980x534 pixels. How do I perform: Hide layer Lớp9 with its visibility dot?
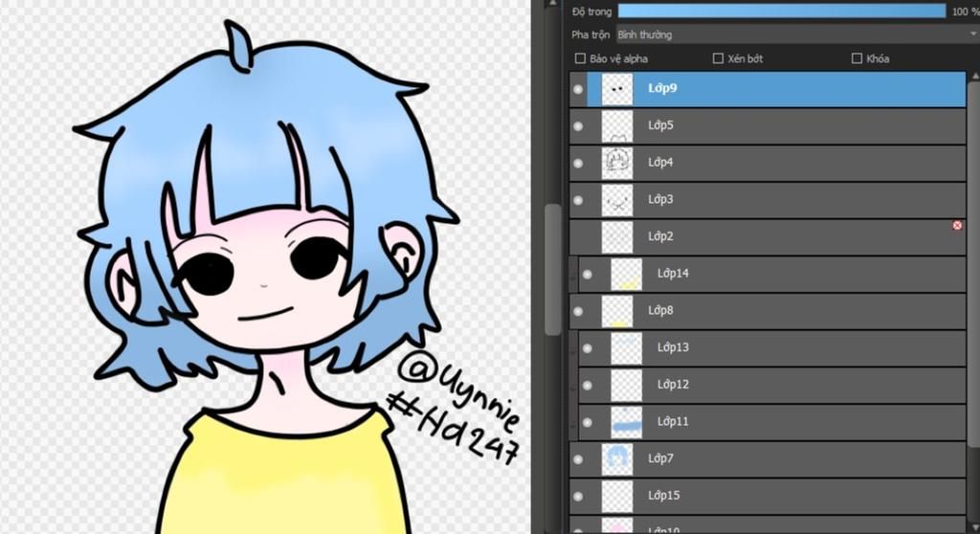click(578, 89)
